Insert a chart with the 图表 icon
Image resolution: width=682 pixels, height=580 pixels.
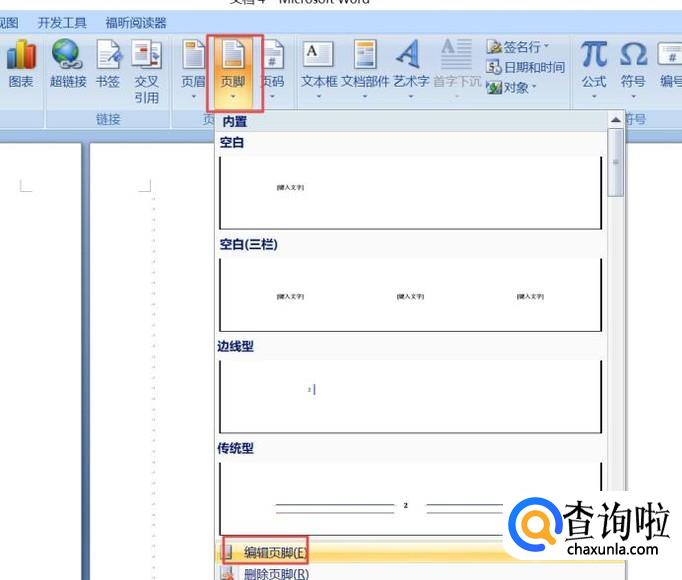(20, 63)
